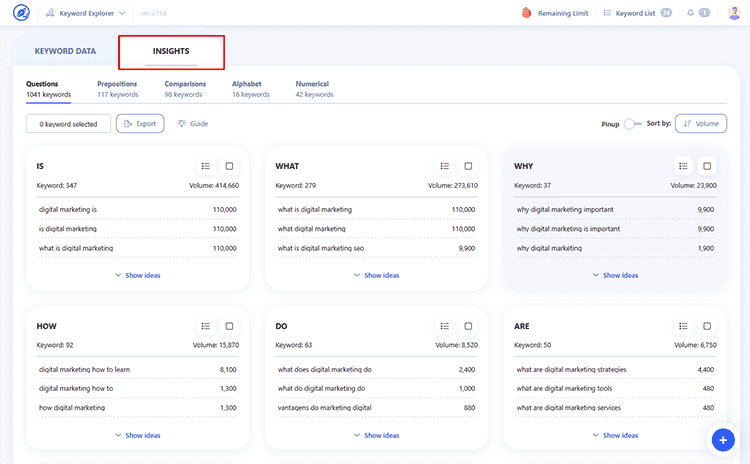The width and height of the screenshot is (750, 464).
Task: Click the Export button
Action: (x=140, y=123)
